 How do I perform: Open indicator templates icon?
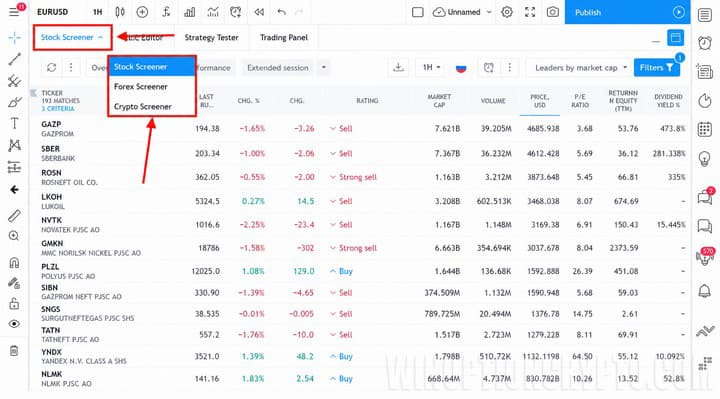[x=213, y=12]
